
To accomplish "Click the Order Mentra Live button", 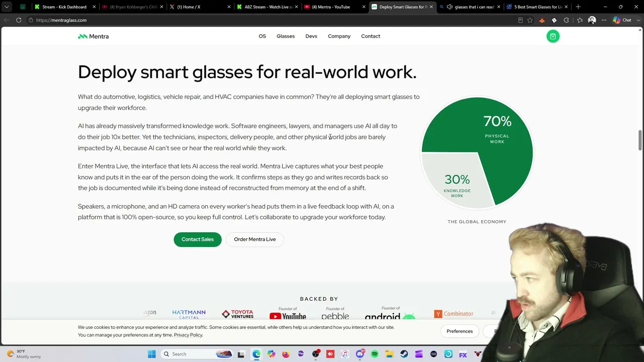I will coord(255,239).
